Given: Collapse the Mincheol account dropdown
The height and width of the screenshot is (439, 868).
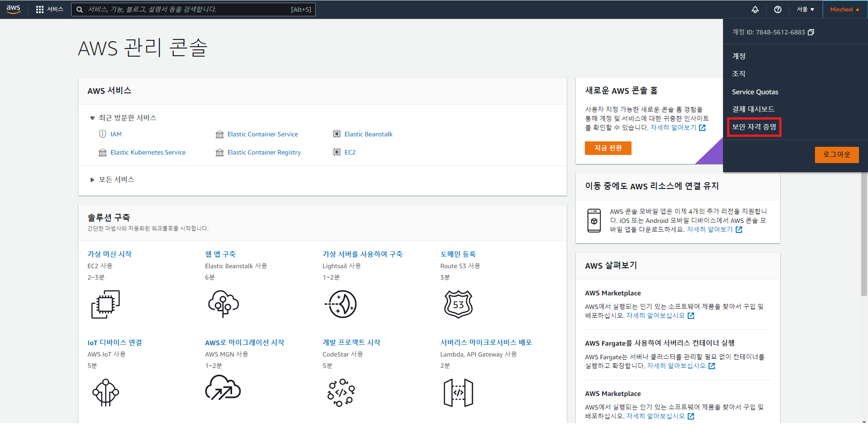Looking at the screenshot, I should (x=844, y=10).
